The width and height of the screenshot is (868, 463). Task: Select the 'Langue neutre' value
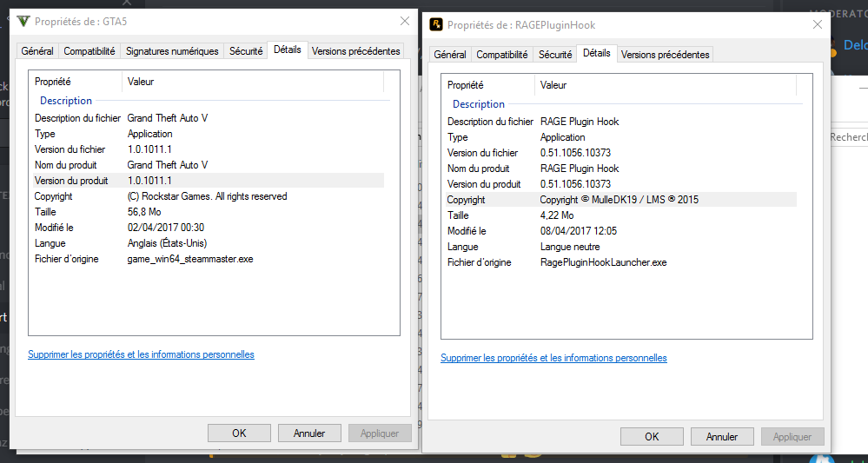pos(570,247)
